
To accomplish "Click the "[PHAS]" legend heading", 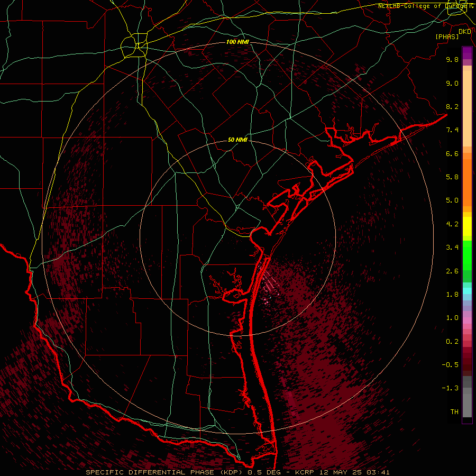I will tap(447, 36).
